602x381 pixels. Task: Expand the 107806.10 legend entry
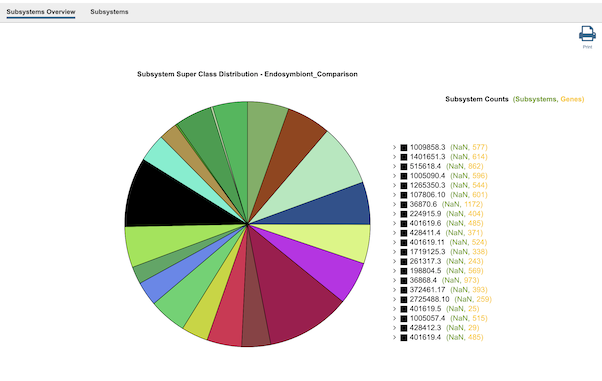pyautogui.click(x=394, y=195)
